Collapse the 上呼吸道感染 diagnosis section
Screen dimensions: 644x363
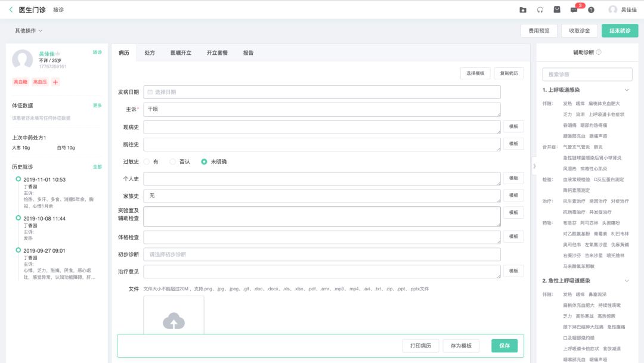(x=627, y=89)
